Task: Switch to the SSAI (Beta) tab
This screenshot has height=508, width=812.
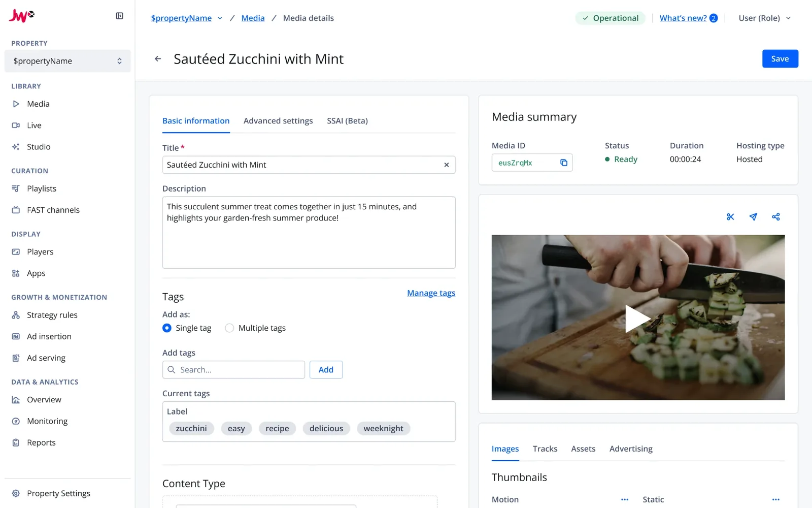Action: [347, 121]
